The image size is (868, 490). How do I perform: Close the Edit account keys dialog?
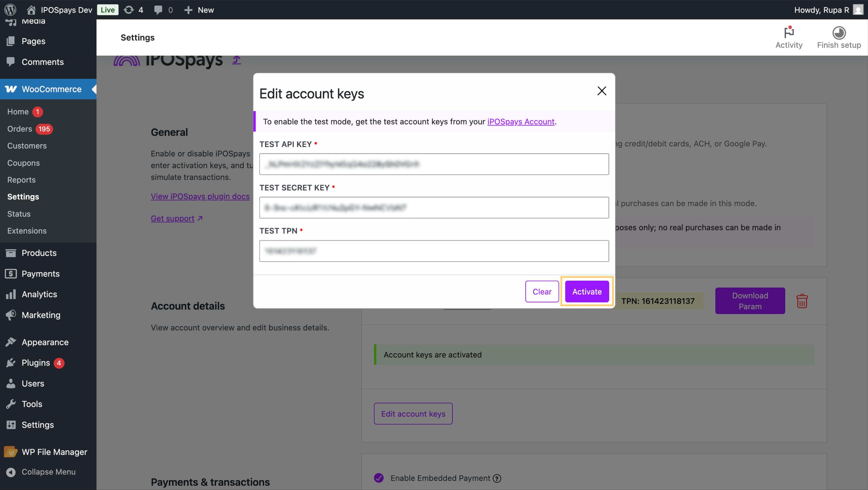click(x=601, y=91)
